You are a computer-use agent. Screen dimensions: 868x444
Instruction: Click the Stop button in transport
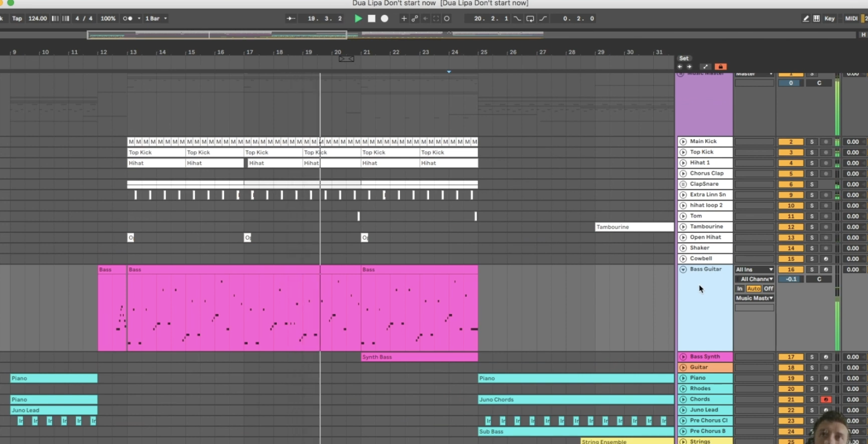(x=372, y=19)
